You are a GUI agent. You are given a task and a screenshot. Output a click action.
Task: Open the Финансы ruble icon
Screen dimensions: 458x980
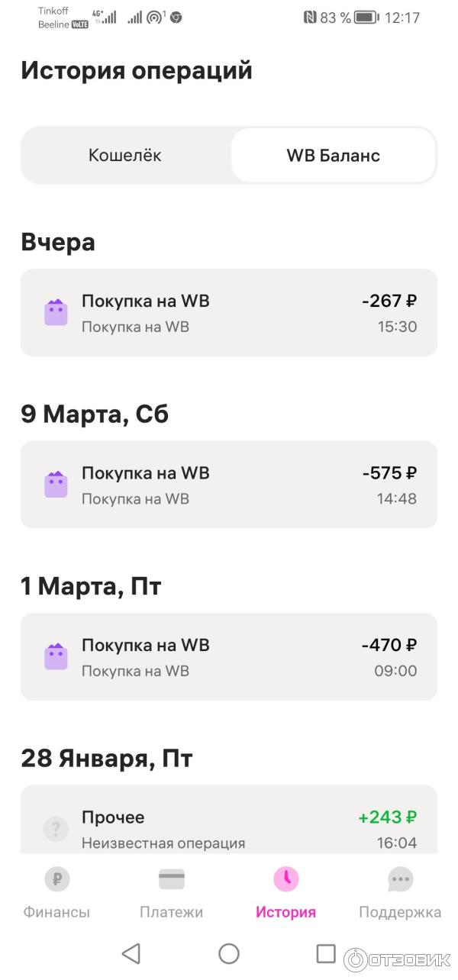[x=56, y=879]
